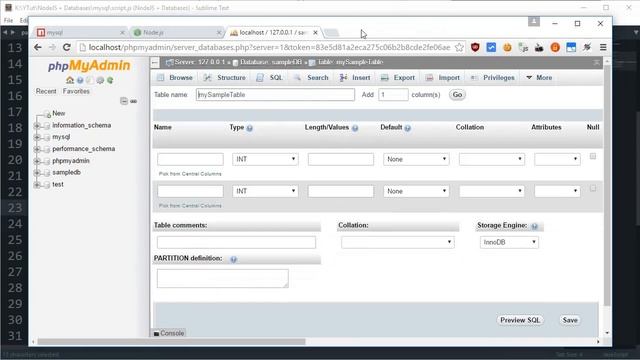Click the Table name input field
The height and width of the screenshot is (360, 640).
[275, 95]
